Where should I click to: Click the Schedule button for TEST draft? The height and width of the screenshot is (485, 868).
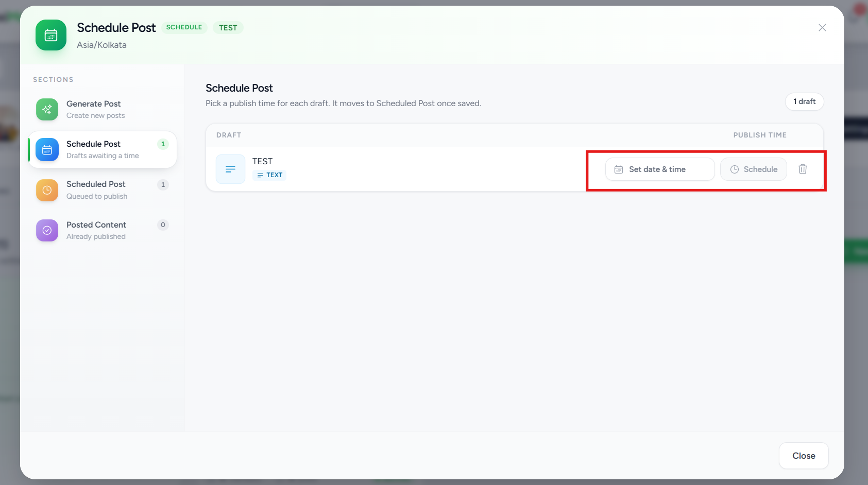coord(754,169)
